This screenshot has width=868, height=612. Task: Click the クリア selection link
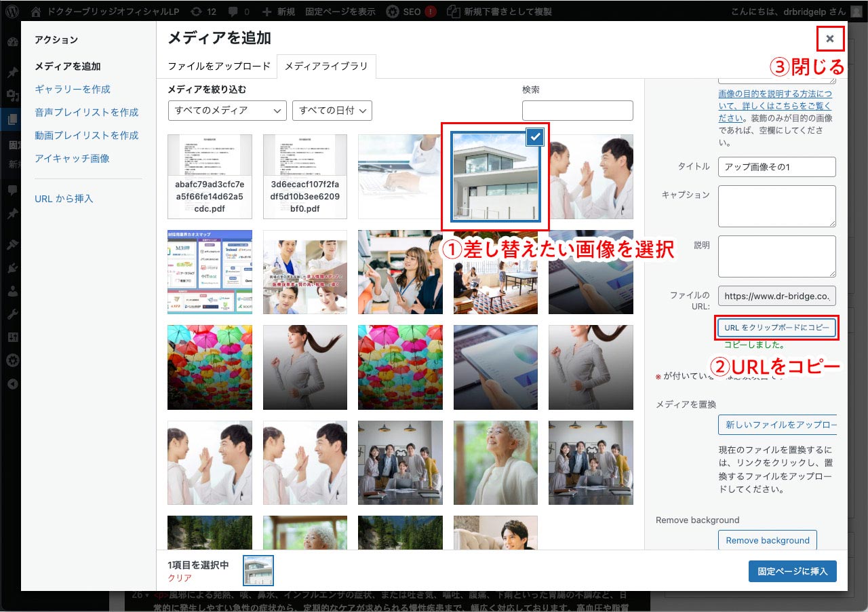pyautogui.click(x=180, y=578)
